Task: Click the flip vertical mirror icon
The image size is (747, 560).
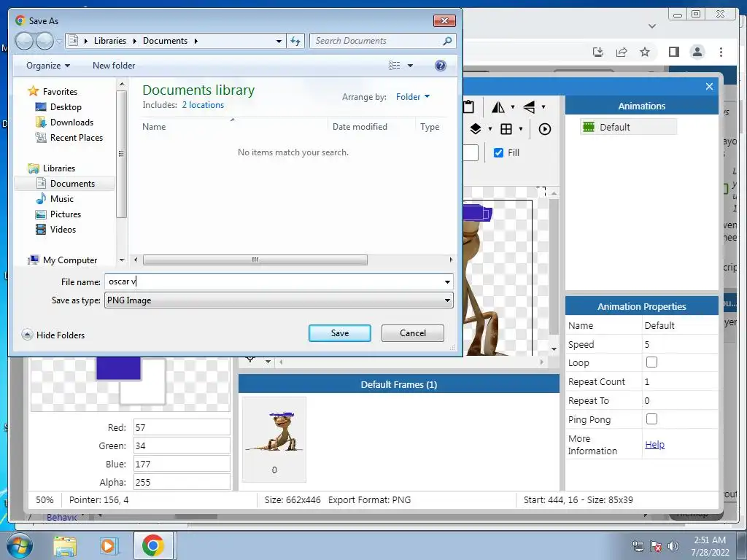Action: click(530, 107)
